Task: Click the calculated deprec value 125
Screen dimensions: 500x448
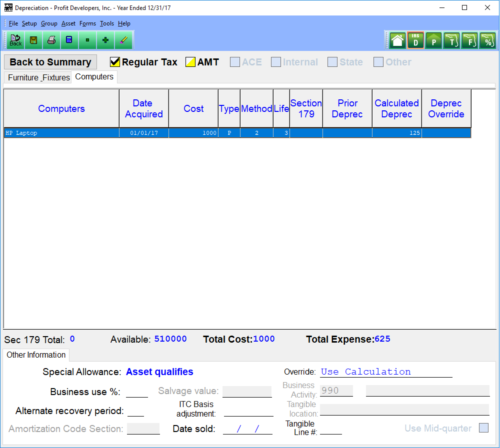Action: (397, 133)
